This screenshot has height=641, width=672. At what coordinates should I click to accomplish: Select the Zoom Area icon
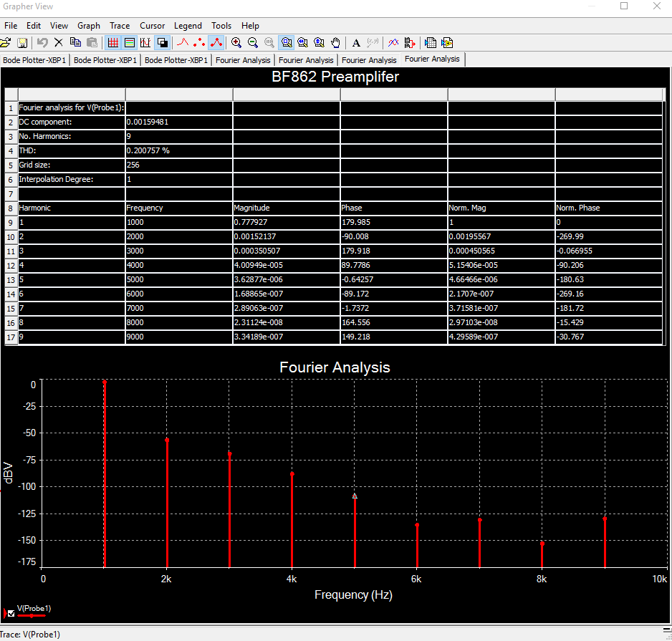(287, 42)
